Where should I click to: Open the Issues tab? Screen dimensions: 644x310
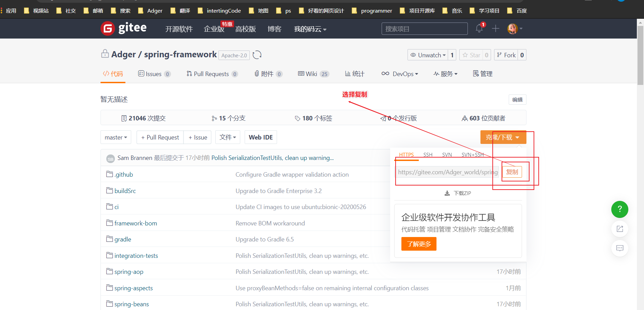point(154,74)
